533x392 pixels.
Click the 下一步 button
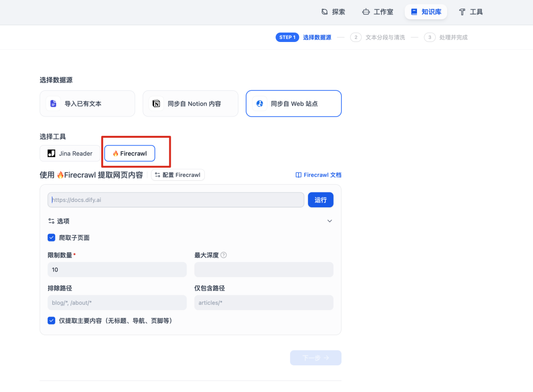[316, 357]
